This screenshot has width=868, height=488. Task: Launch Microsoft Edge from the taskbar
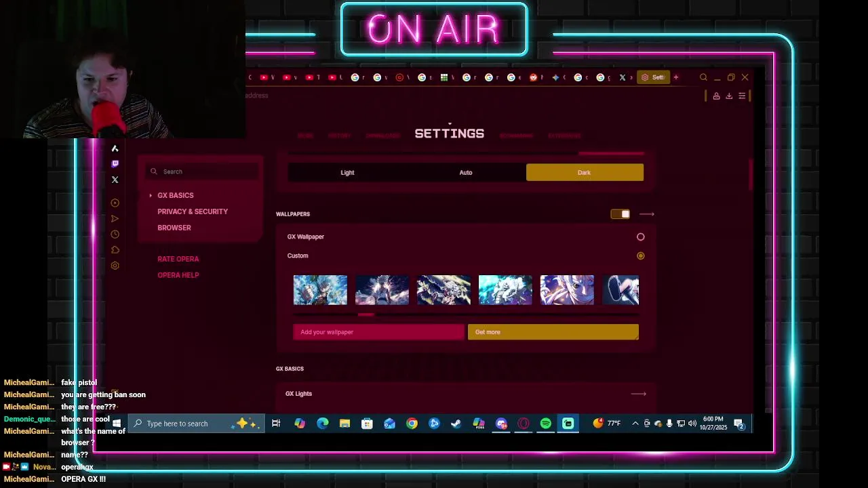coord(322,424)
